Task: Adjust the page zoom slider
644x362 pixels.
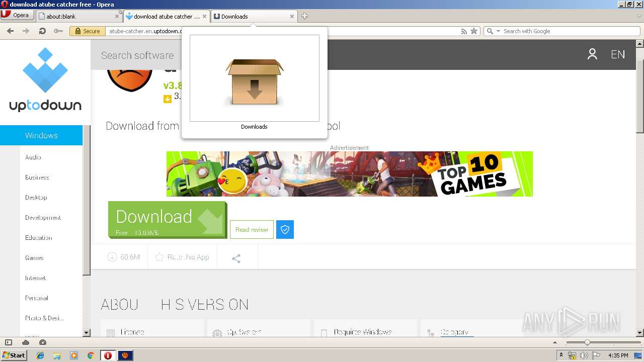Action: coord(587,342)
